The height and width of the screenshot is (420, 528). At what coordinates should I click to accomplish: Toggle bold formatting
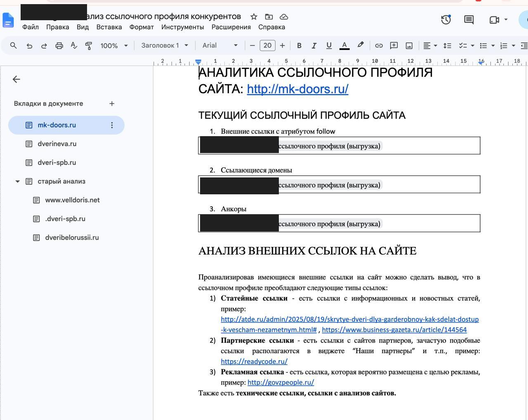[299, 45]
